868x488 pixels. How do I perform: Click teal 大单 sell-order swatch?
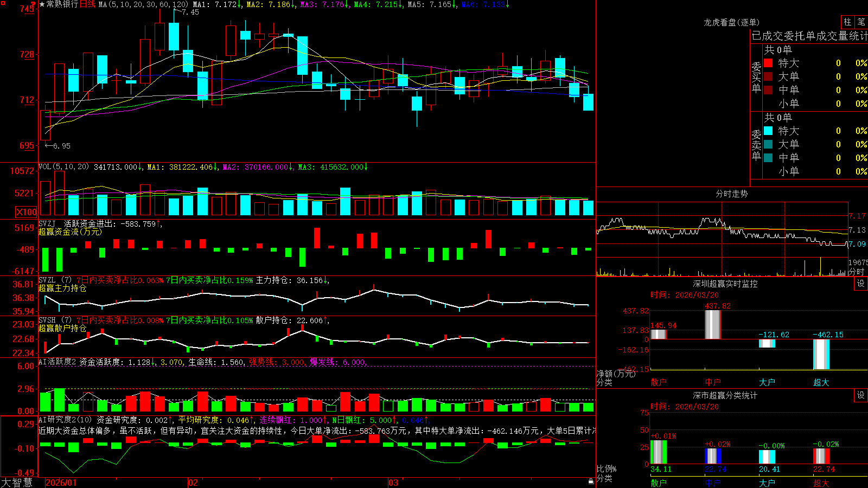(x=768, y=144)
